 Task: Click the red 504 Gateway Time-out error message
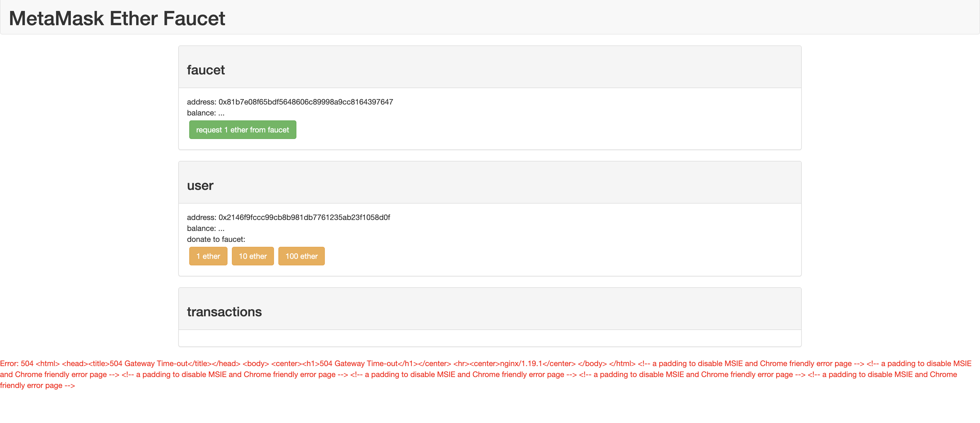point(486,374)
